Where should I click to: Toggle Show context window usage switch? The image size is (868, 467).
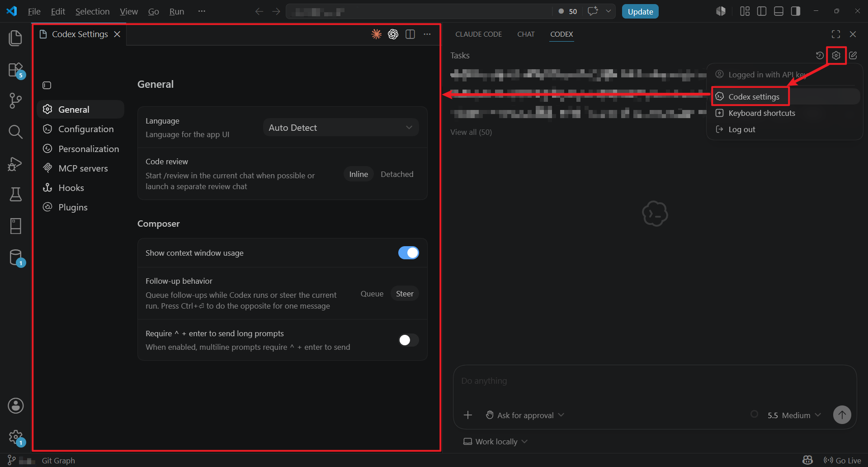[x=408, y=253]
